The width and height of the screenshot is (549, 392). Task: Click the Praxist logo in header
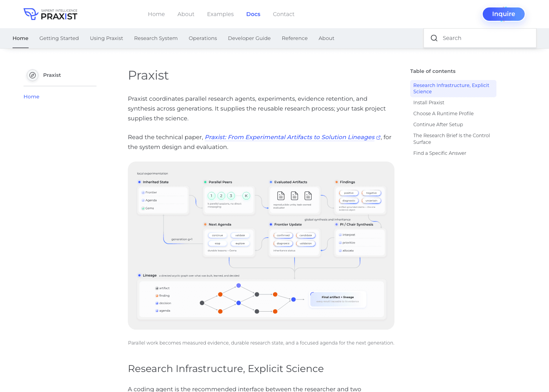click(50, 14)
